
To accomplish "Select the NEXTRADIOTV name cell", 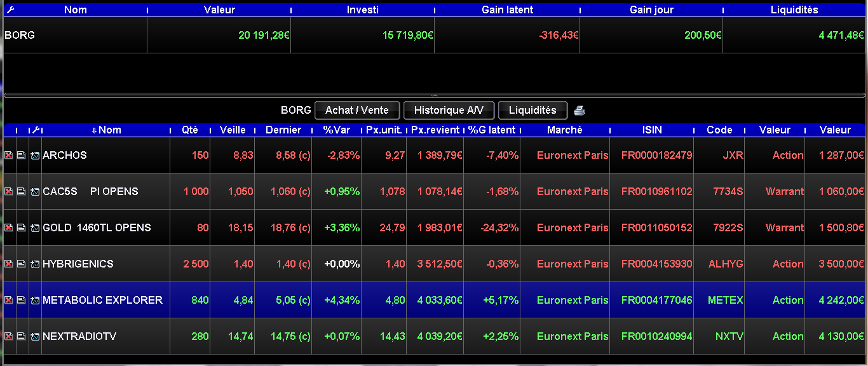I will coord(105,336).
